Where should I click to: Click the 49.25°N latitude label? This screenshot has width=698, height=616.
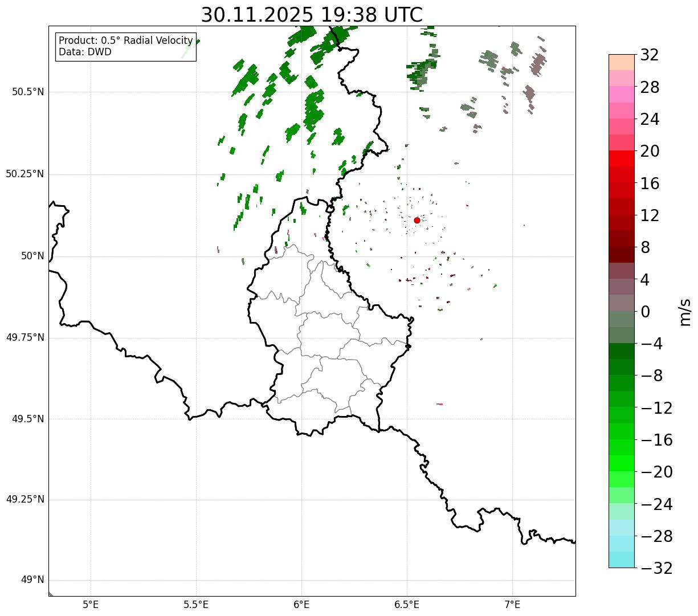coord(25,500)
